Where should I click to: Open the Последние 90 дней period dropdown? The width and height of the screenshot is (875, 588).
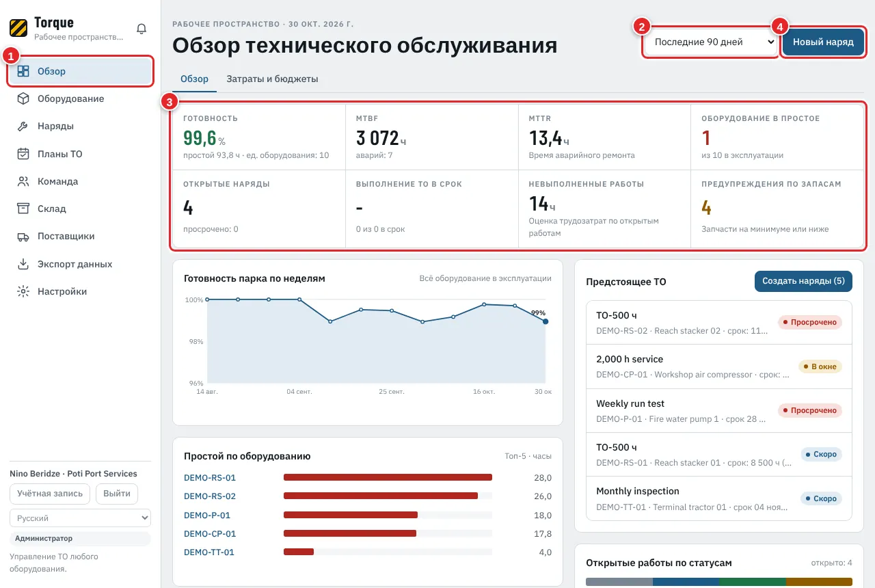[x=711, y=42]
